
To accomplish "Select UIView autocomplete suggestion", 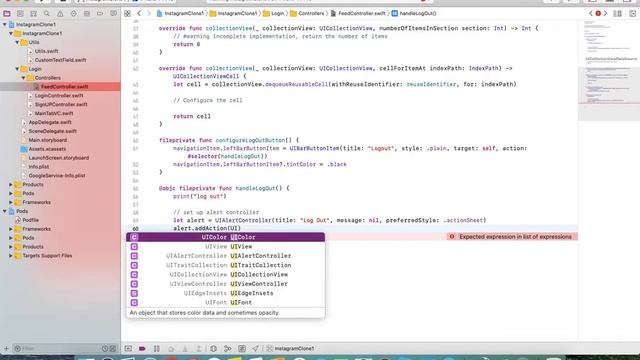I will click(225, 247).
